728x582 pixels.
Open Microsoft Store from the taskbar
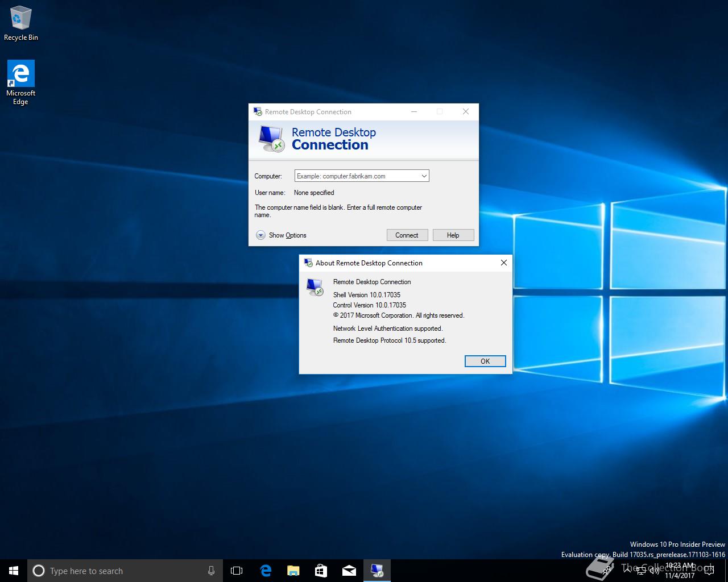pyautogui.click(x=321, y=571)
